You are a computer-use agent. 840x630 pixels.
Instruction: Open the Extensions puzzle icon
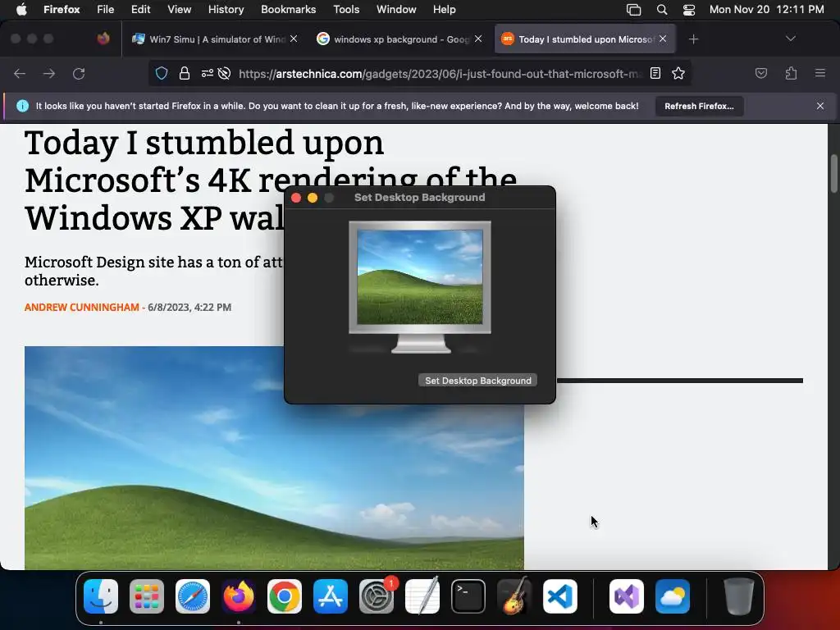tap(791, 73)
